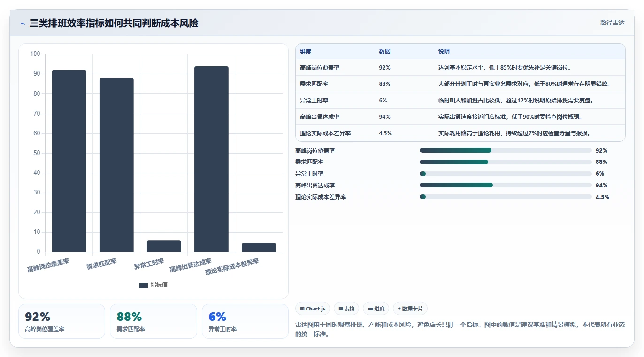Click the 理论实际成本差异率 x-axis label

[x=232, y=266]
